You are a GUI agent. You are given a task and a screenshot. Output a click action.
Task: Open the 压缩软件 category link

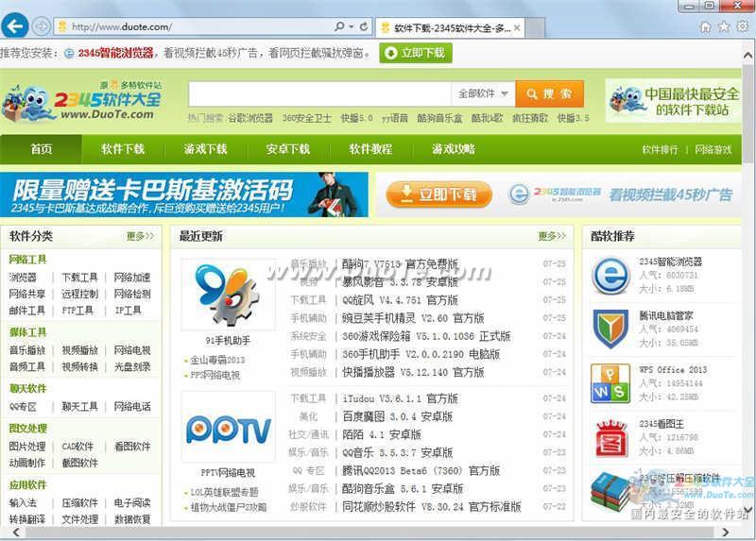pyautogui.click(x=79, y=503)
